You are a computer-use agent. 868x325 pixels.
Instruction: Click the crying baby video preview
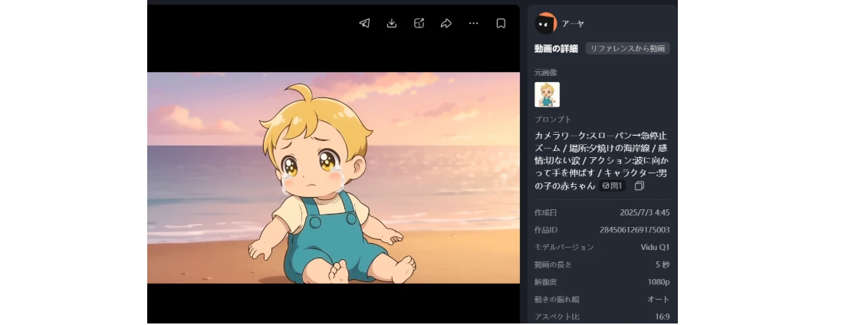[334, 178]
